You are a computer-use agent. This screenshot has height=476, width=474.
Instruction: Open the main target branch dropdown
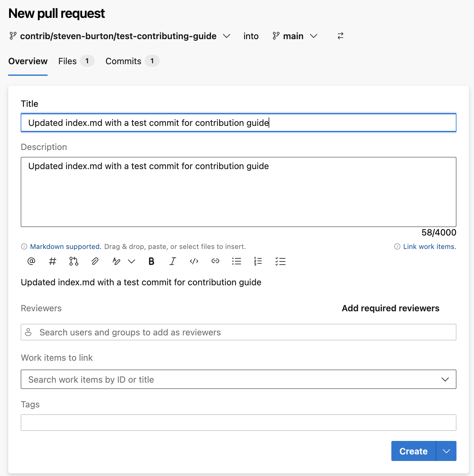coord(313,36)
